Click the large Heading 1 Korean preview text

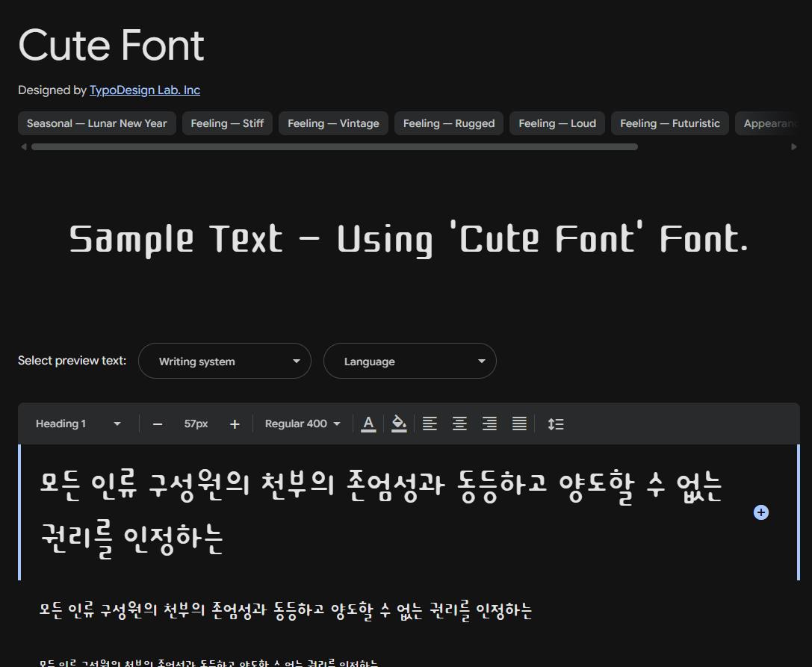coord(381,512)
